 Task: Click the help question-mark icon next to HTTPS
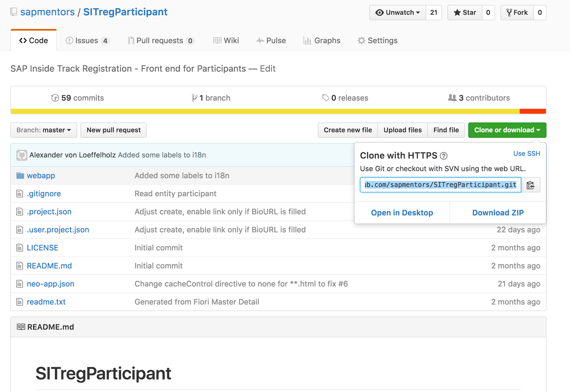coord(444,156)
